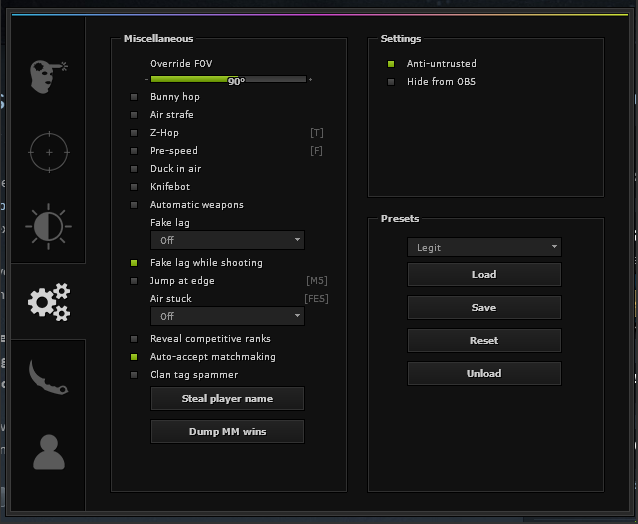Uncheck the Anti-untrusted setting
638x524 pixels.
[x=391, y=64]
